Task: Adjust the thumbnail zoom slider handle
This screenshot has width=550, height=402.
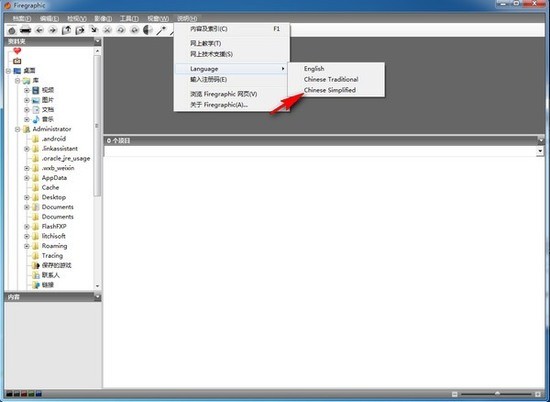Action: pyautogui.click(x=497, y=394)
